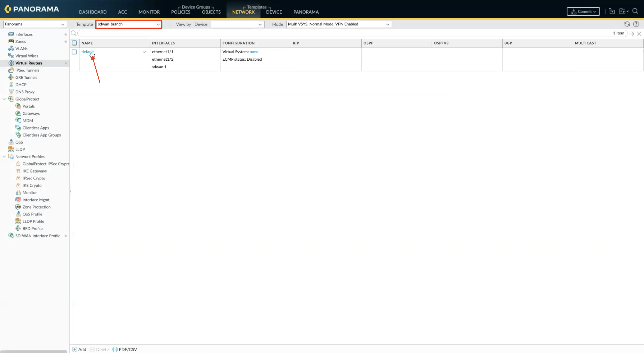The height and width of the screenshot is (353, 644).
Task: Collapse the GlobalProtect section
Action: (x=4, y=99)
